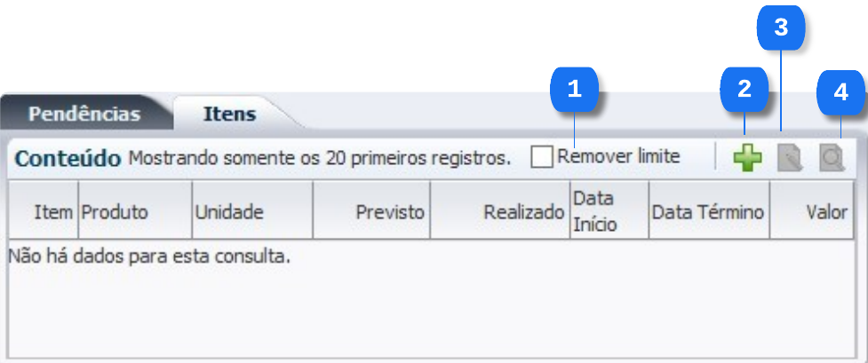Click the blue callout badge number 2
The height and width of the screenshot is (363, 868).
pyautogui.click(x=745, y=90)
